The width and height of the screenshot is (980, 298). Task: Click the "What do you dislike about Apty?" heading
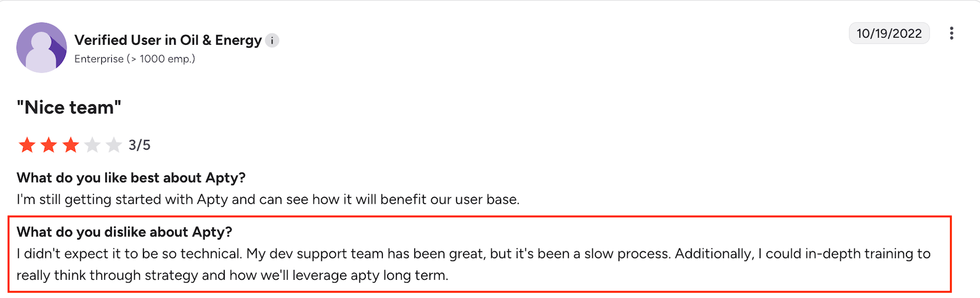tap(124, 232)
